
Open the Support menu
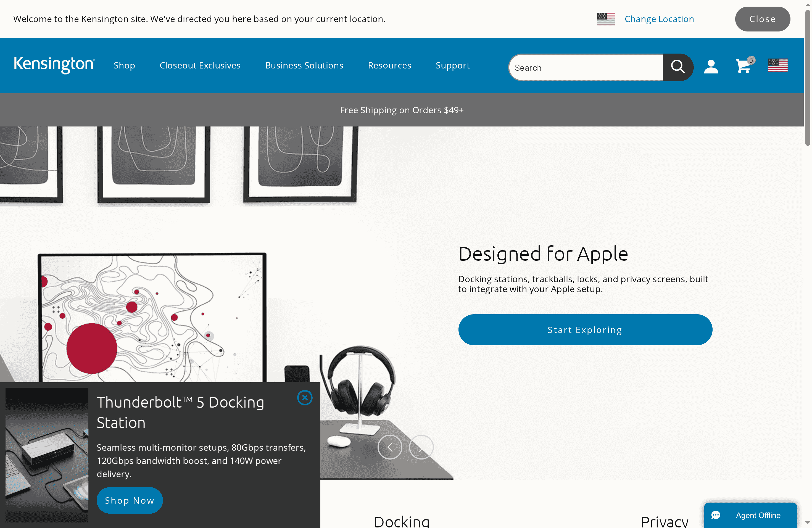(x=453, y=65)
